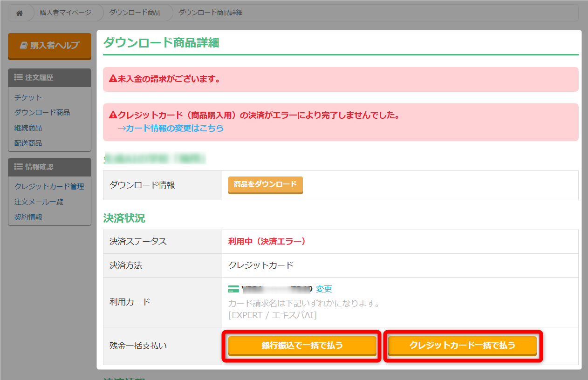The image size is (588, 380).
Task: Select ダウンロード商品 in sidebar menu
Action: (x=42, y=113)
